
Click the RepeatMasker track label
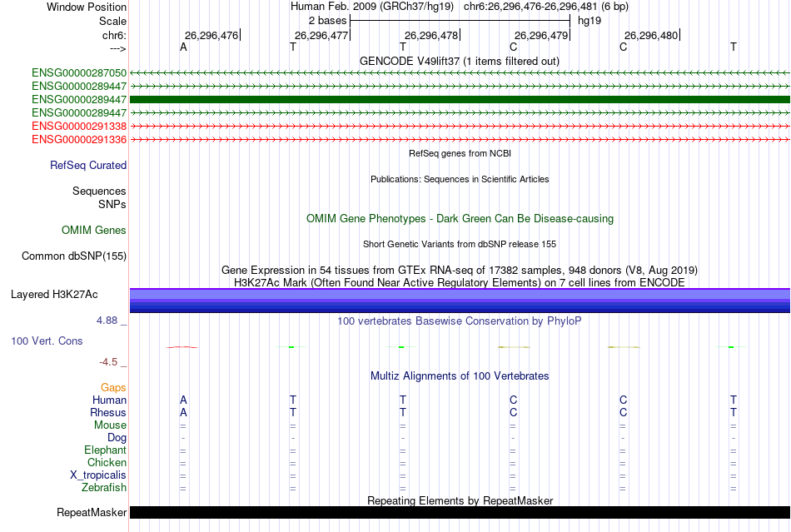tap(92, 512)
